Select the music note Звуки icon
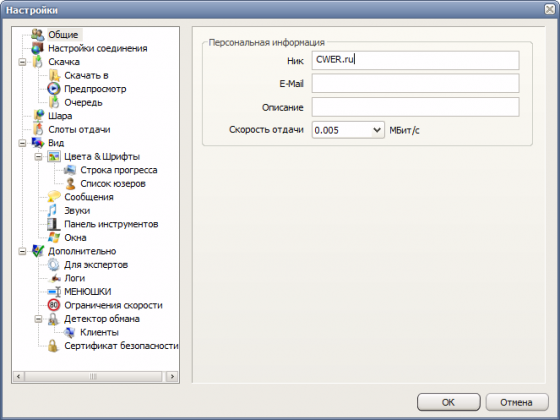This screenshot has height=420, width=560. [52, 210]
